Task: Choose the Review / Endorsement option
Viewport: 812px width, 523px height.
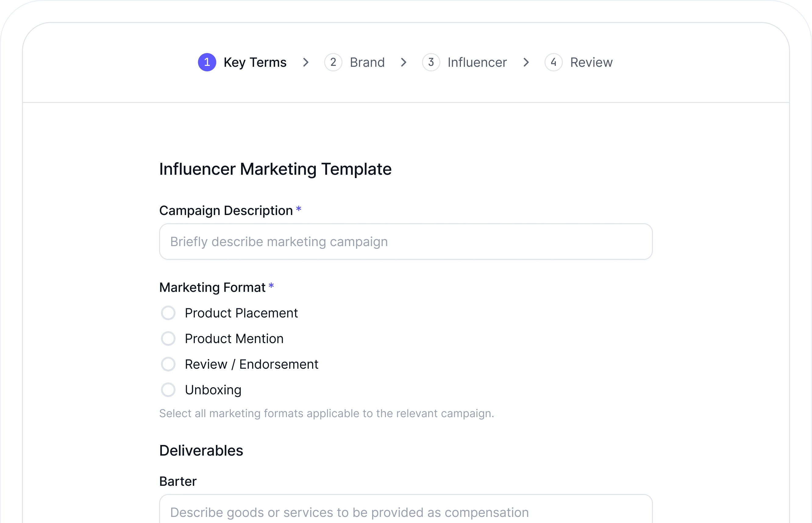Action: [x=168, y=364]
